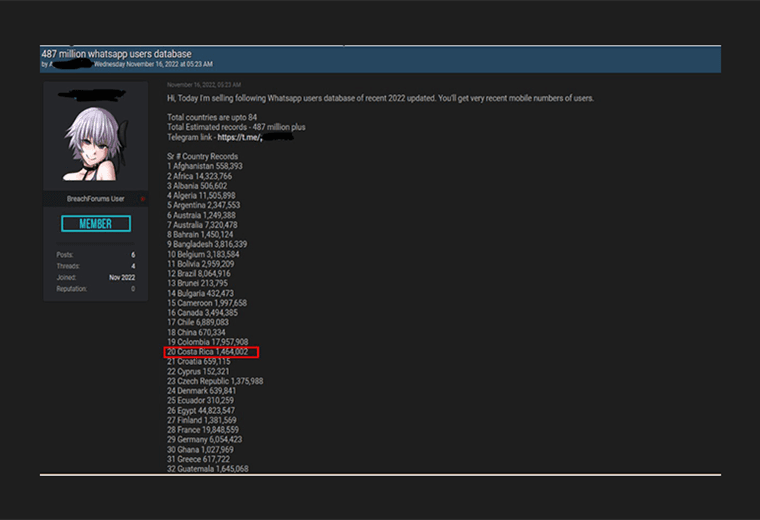The width and height of the screenshot is (760, 520).
Task: Select the poster's Threads count
Action: tap(132, 266)
